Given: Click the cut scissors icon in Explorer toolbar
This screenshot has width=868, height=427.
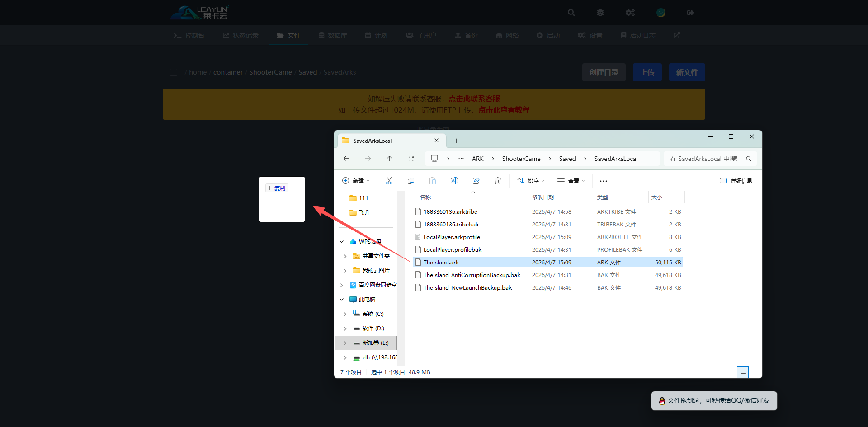Looking at the screenshot, I should pos(389,181).
